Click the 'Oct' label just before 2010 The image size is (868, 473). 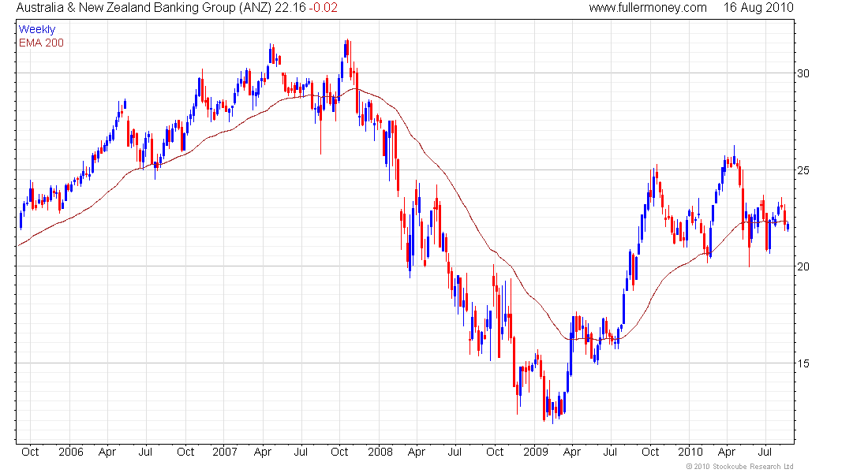650,452
